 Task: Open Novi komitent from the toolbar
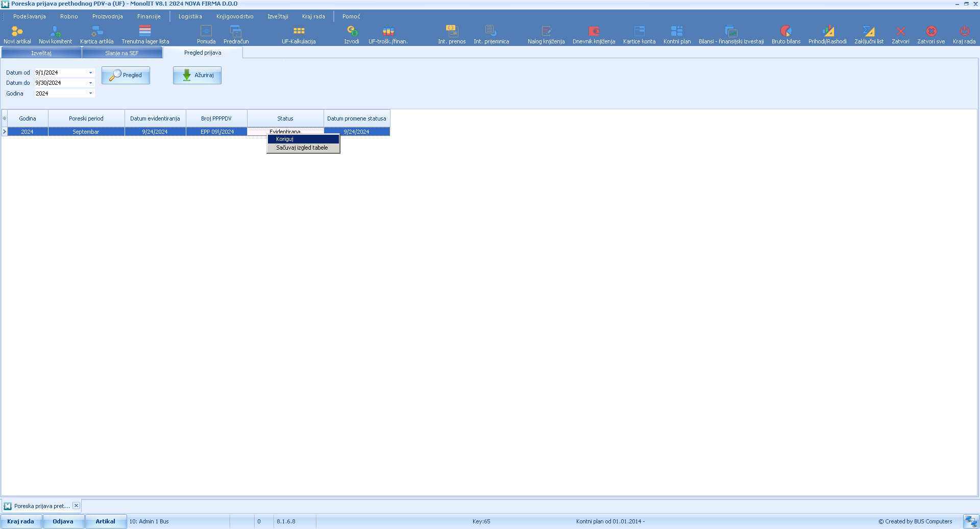point(55,35)
